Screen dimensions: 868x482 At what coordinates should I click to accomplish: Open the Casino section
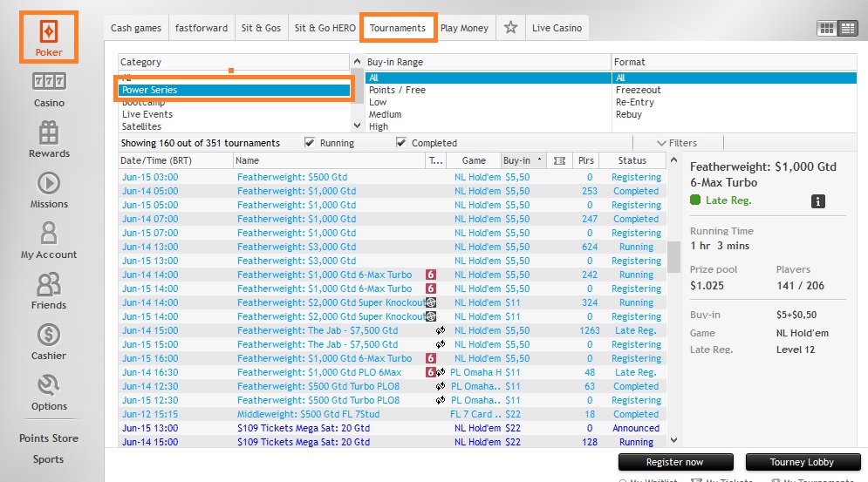pyautogui.click(x=49, y=90)
